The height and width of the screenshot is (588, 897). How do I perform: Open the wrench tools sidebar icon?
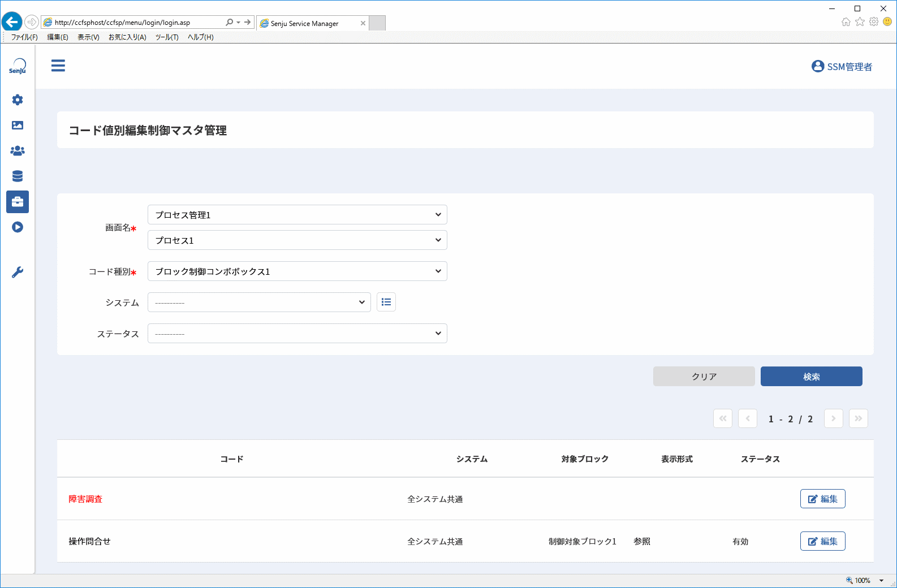(18, 273)
